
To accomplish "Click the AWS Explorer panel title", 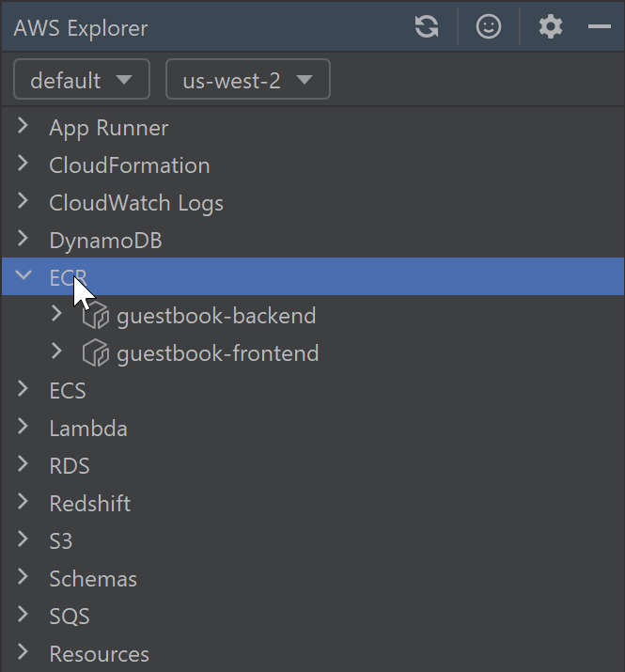I will coord(80,27).
